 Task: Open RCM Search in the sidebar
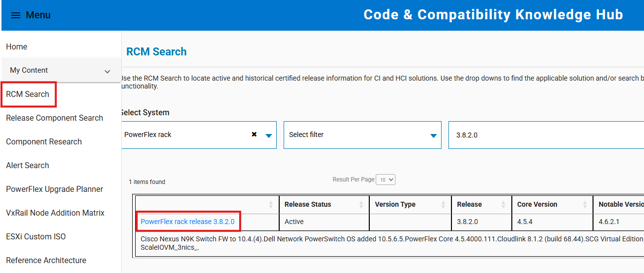(28, 94)
